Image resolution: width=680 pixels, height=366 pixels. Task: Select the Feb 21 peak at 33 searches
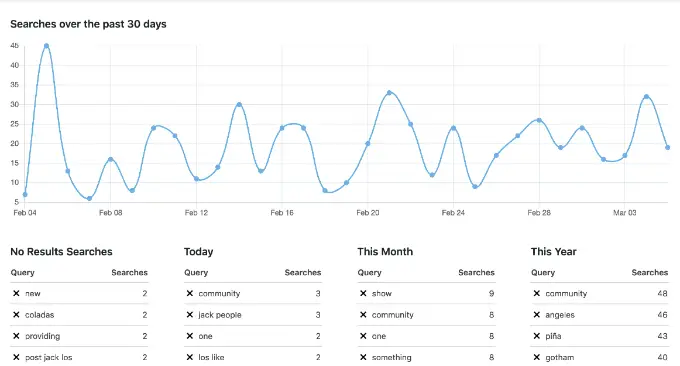389,92
